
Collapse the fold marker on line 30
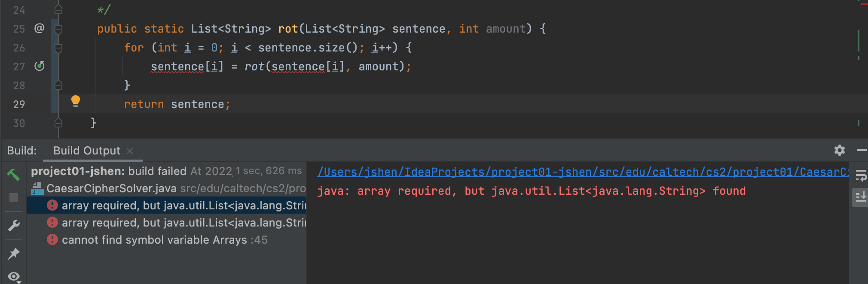(x=59, y=124)
